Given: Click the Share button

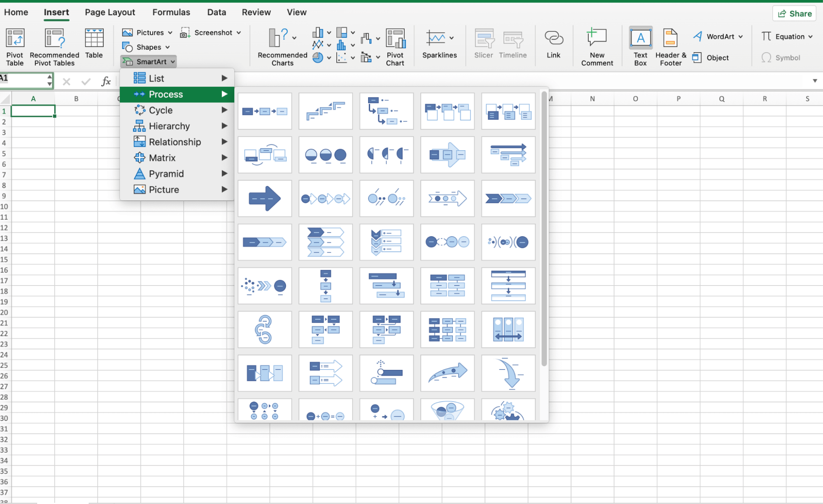Looking at the screenshot, I should 794,13.
